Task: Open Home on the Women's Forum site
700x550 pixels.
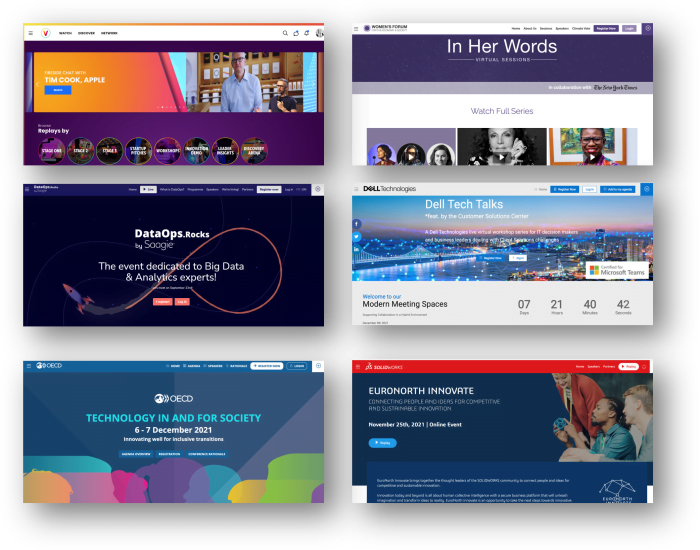Action: click(516, 29)
